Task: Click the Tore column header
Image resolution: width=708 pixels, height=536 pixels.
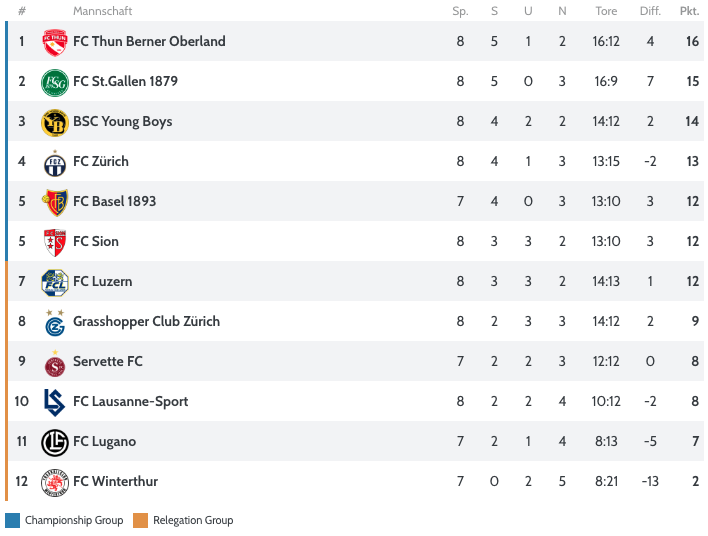Action: 606,11
